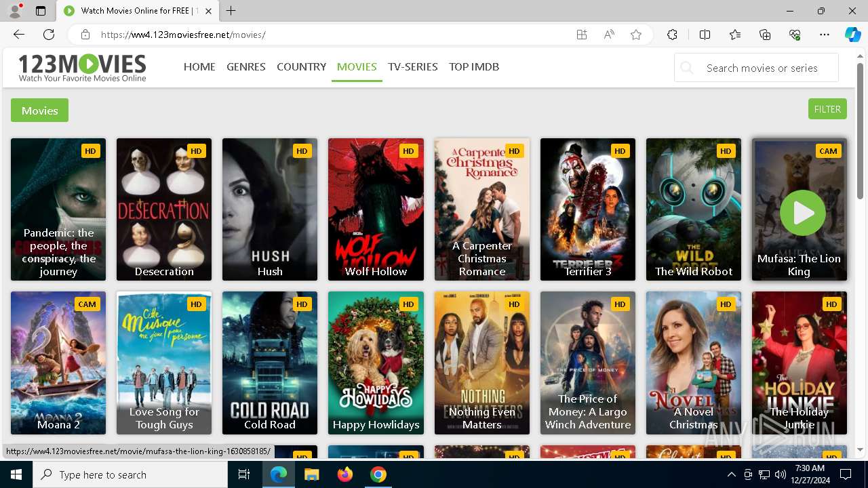Open the Windows Start menu
This screenshot has height=488, width=868.
[16, 474]
